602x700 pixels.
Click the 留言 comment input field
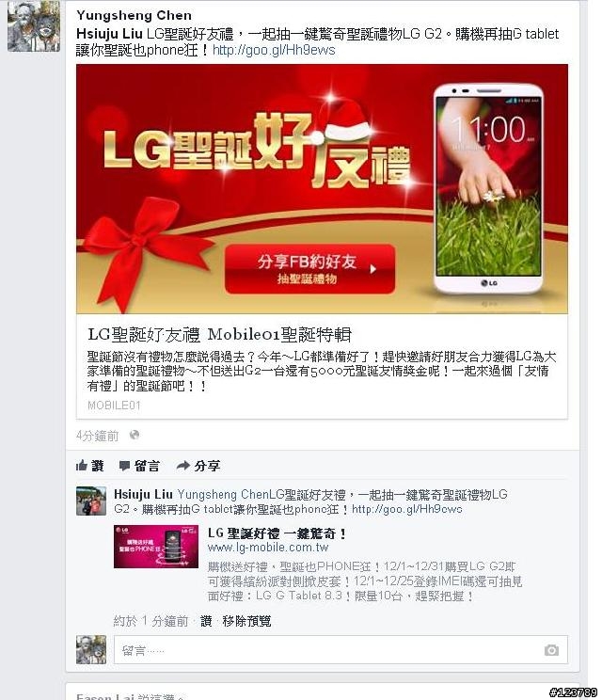pos(341,650)
